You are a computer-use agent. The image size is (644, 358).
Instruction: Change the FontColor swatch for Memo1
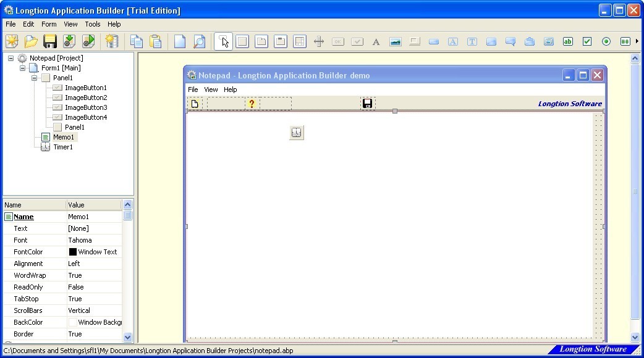coord(74,252)
